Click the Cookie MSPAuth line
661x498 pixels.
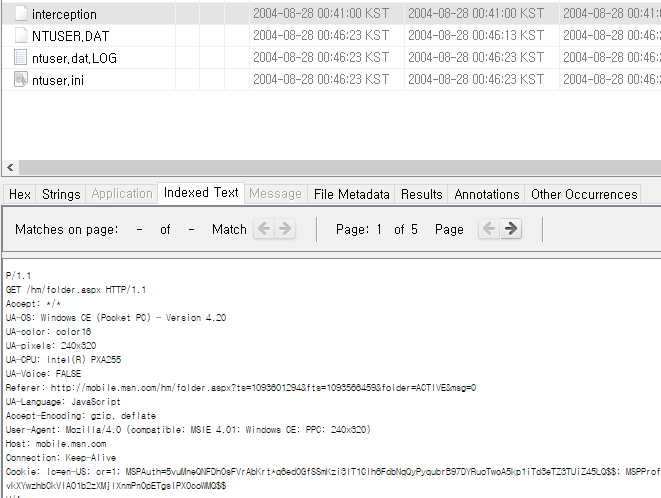pyautogui.click(x=333, y=471)
